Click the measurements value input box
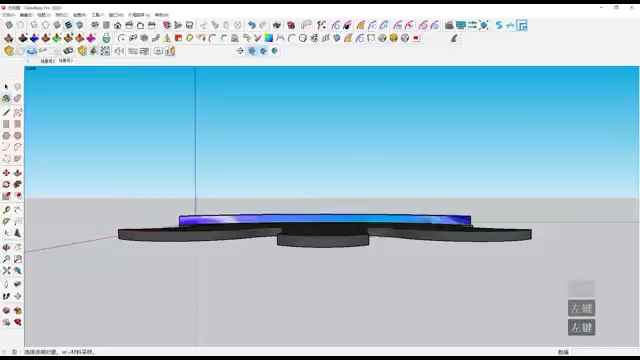This screenshot has width=640, height=360. click(605, 352)
